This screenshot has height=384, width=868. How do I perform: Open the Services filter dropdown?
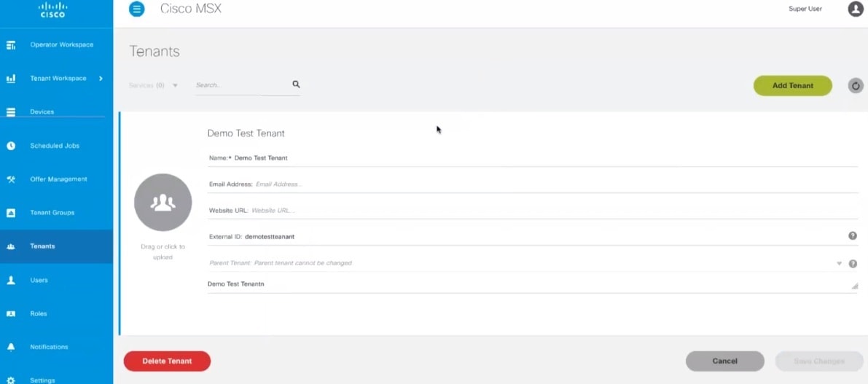tap(153, 86)
